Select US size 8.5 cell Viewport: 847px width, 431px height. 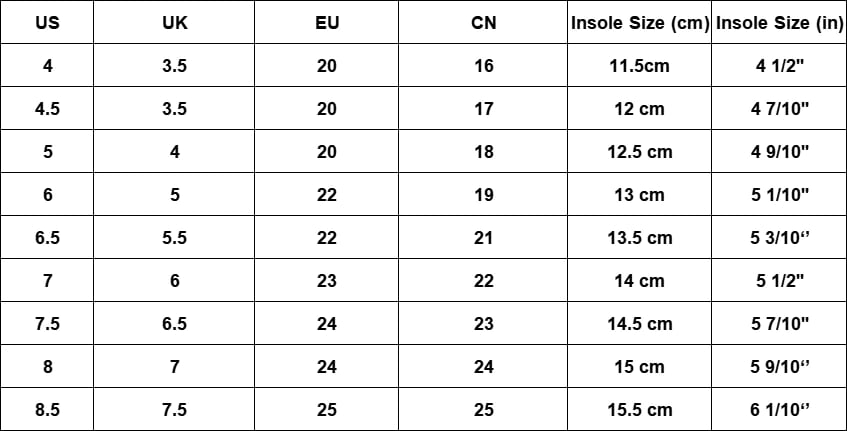click(x=47, y=410)
